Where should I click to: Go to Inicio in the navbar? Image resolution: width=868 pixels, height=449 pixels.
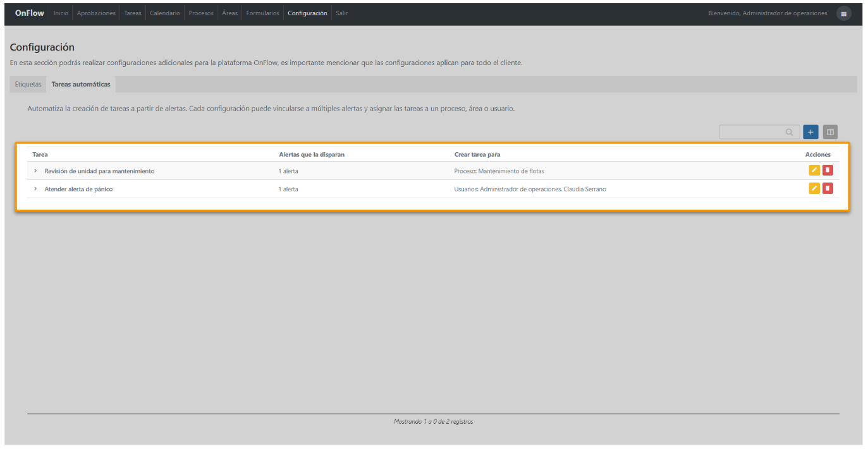click(x=61, y=13)
